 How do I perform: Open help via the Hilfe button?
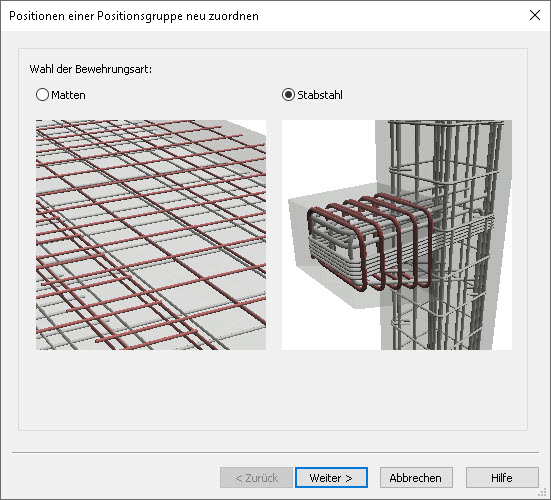[502, 478]
